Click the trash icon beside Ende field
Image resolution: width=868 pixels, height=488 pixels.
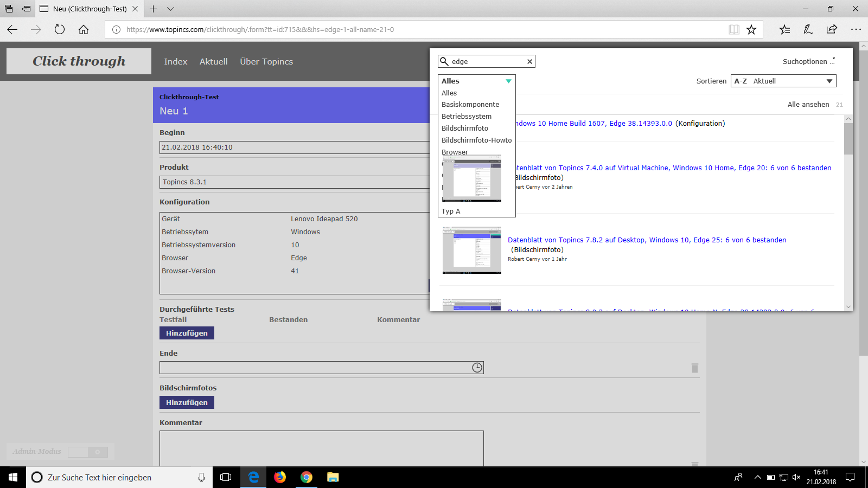pos(694,368)
